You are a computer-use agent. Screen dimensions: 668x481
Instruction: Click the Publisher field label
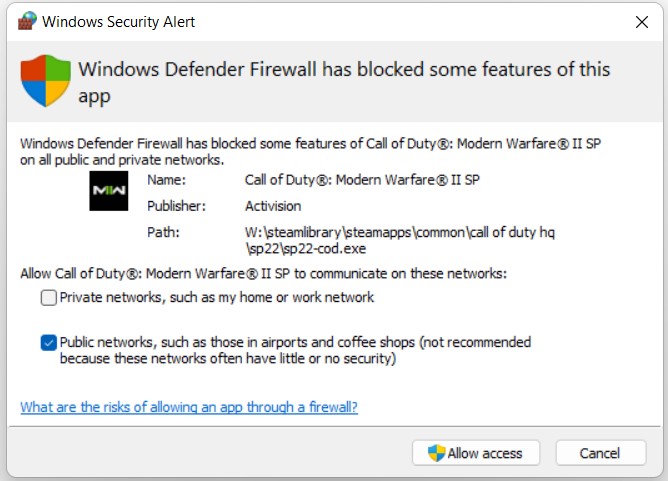(x=176, y=206)
